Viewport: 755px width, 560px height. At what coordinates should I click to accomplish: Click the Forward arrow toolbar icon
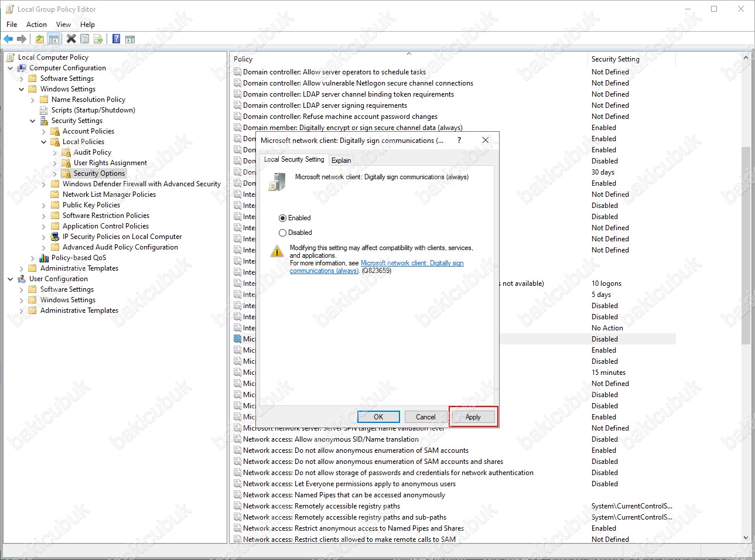coord(22,39)
